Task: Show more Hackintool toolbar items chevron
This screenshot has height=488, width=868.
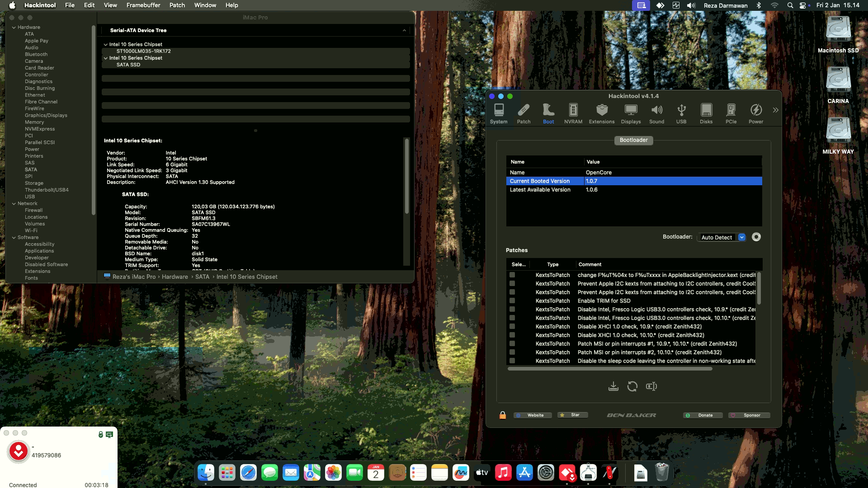Action: 776,110
